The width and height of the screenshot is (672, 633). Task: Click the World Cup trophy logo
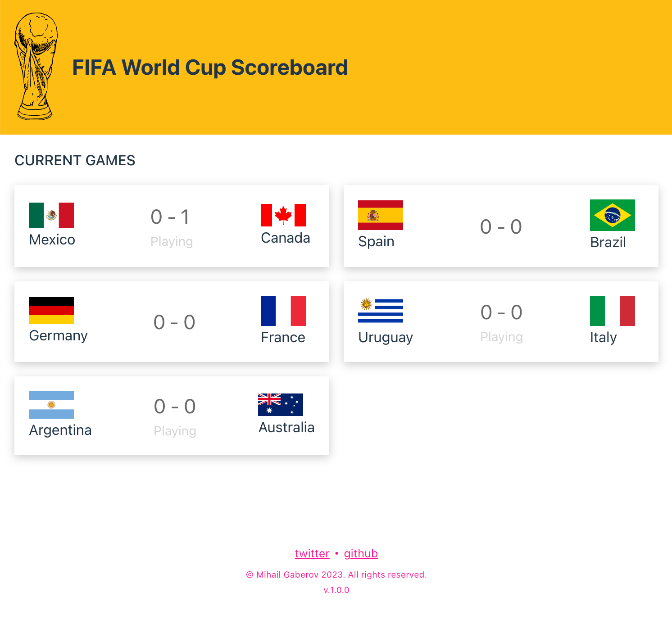tap(36, 67)
